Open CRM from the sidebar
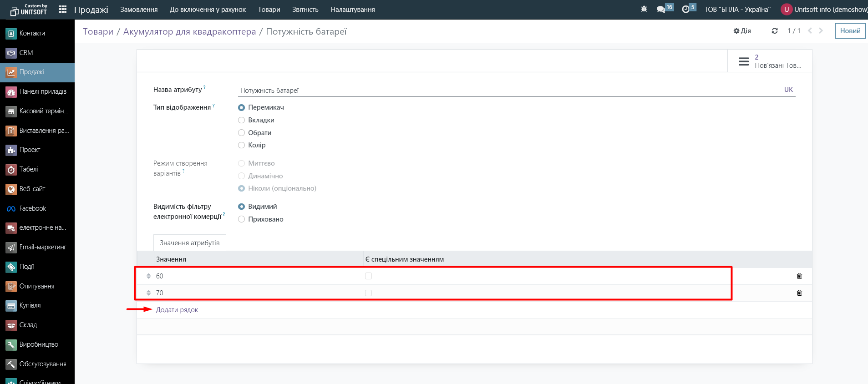Viewport: 868px width, 384px height. (26, 53)
